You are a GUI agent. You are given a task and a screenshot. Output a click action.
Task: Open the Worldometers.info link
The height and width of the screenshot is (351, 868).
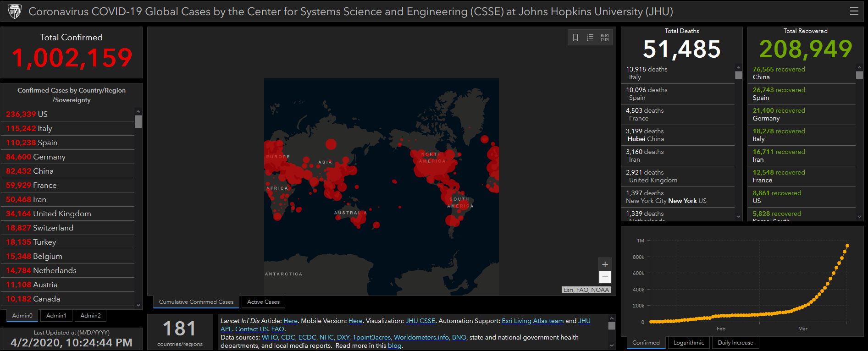[421, 338]
